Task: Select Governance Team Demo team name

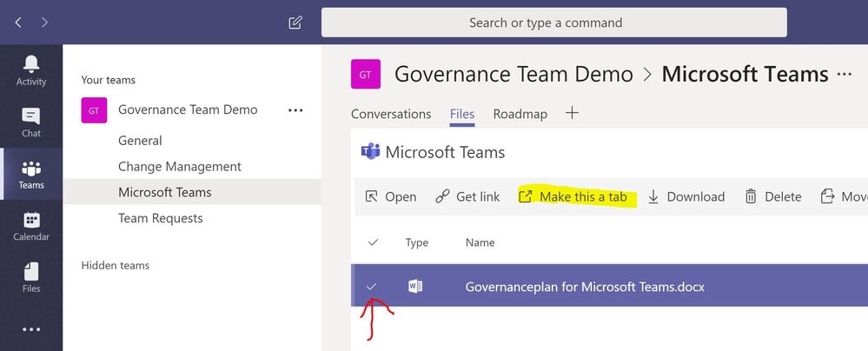Action: coord(188,109)
